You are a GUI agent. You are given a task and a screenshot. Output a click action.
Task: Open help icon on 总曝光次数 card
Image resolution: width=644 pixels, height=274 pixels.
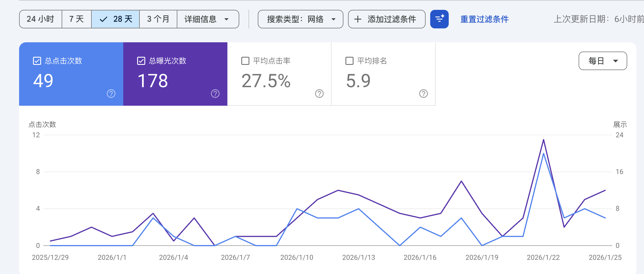point(215,94)
